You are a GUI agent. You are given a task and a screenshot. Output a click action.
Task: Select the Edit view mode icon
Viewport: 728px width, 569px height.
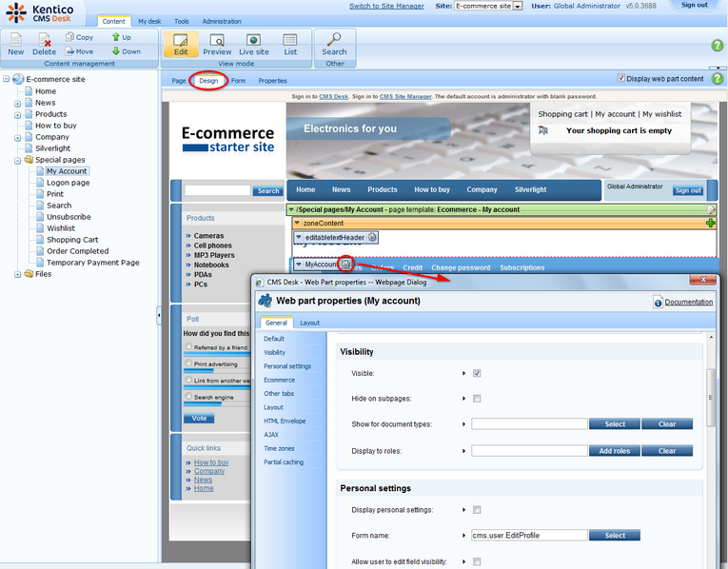tap(181, 39)
